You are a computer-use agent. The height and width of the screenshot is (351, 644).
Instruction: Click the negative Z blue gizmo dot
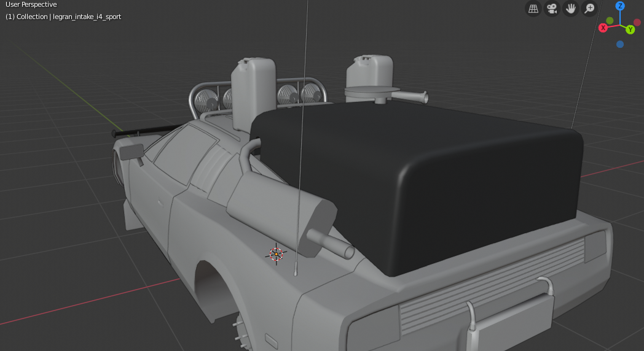click(x=620, y=44)
